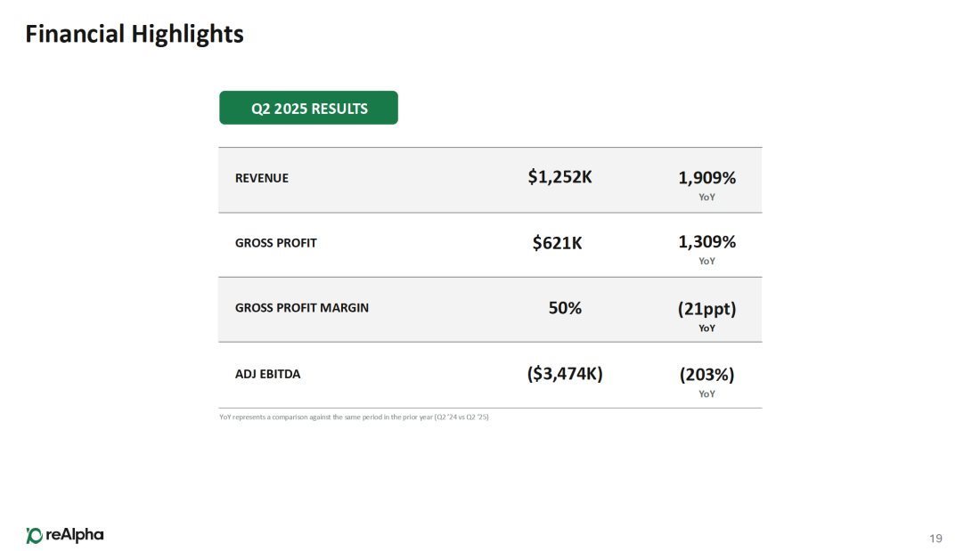Select the $1,252K revenue value

click(x=559, y=177)
